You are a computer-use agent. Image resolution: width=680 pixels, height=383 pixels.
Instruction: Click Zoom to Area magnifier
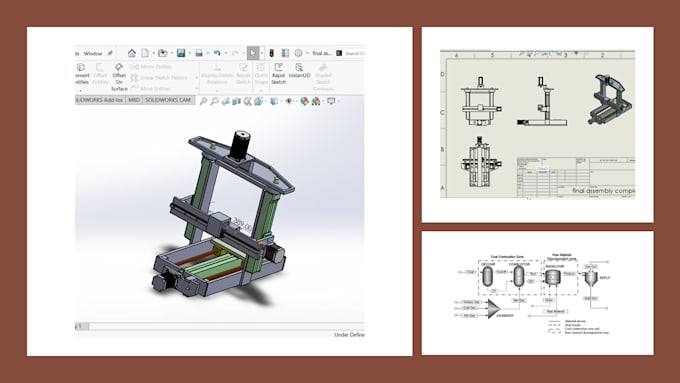tap(214, 101)
